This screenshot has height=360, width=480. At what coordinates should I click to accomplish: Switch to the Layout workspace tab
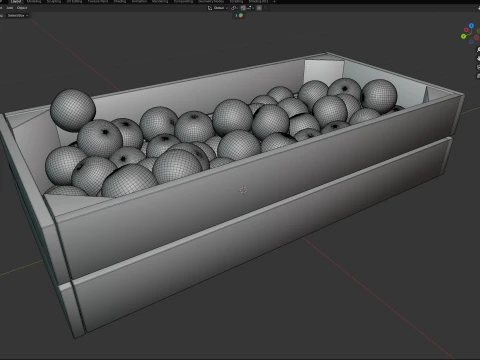coord(16,1)
